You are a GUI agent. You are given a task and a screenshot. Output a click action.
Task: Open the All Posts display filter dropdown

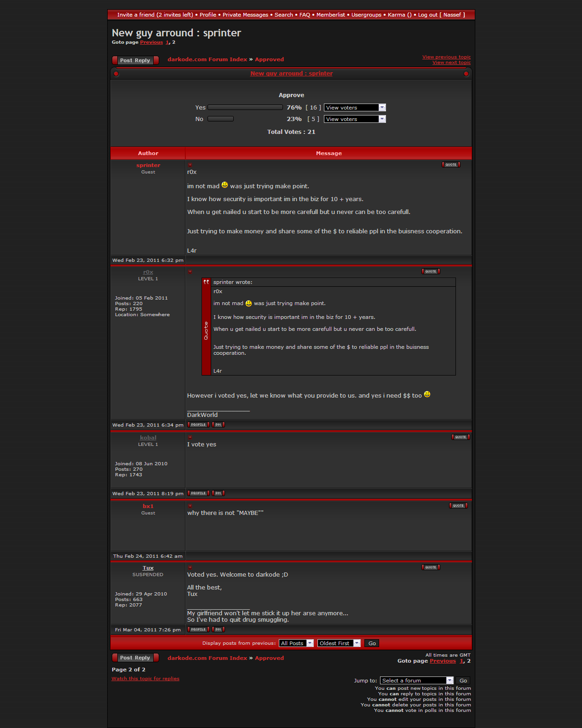(296, 643)
